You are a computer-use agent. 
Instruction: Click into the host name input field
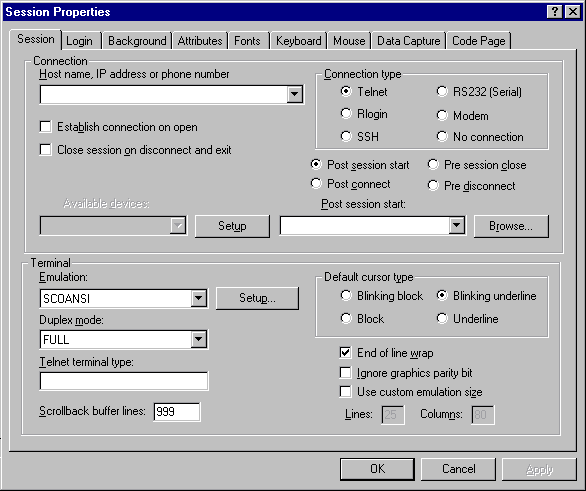pyautogui.click(x=163, y=94)
